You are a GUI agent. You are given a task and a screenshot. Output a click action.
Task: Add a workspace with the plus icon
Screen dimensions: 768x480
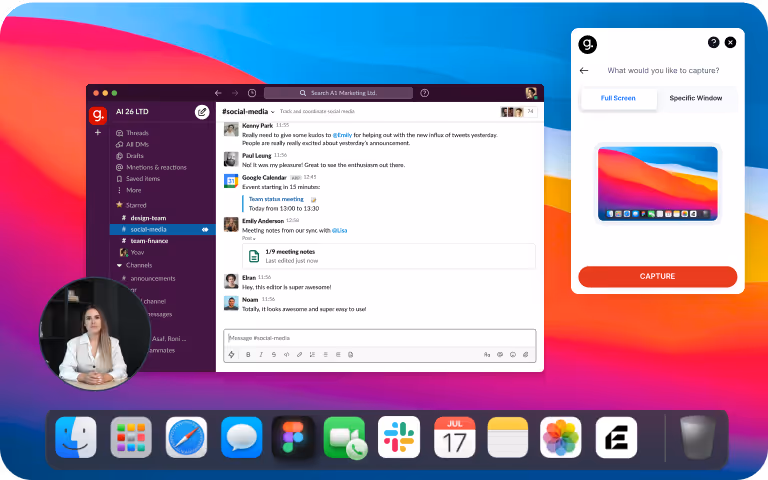[x=98, y=132]
